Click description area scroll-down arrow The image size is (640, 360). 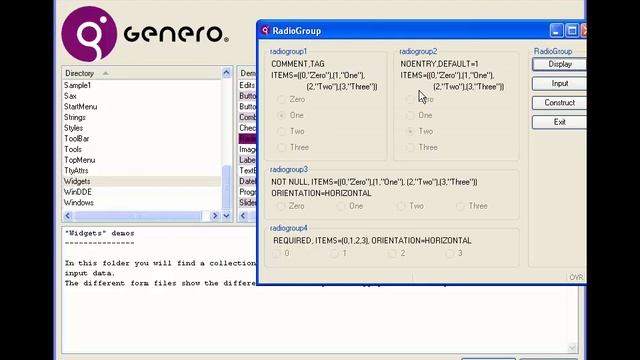(x=572, y=348)
